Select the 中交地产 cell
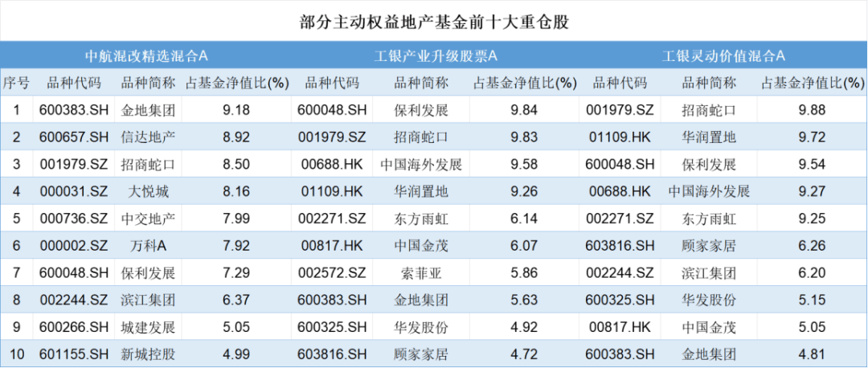 (x=148, y=219)
